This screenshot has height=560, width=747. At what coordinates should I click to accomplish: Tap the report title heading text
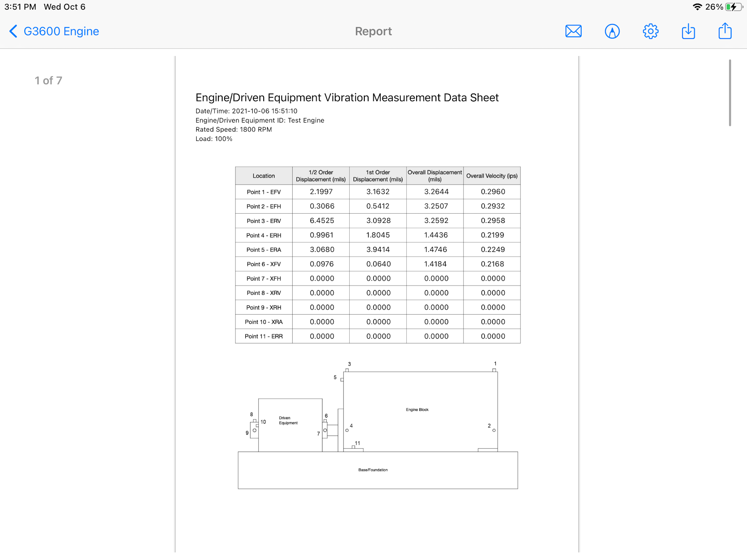pos(347,98)
